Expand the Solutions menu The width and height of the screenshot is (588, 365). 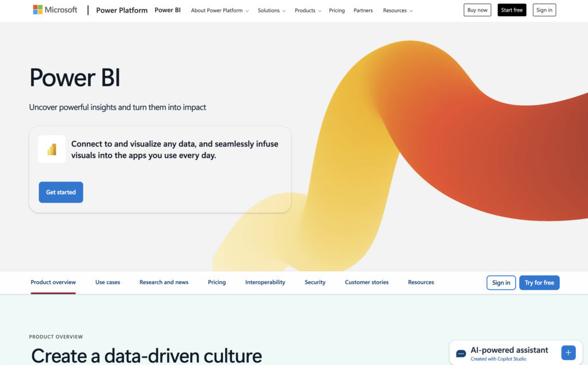pyautogui.click(x=272, y=10)
